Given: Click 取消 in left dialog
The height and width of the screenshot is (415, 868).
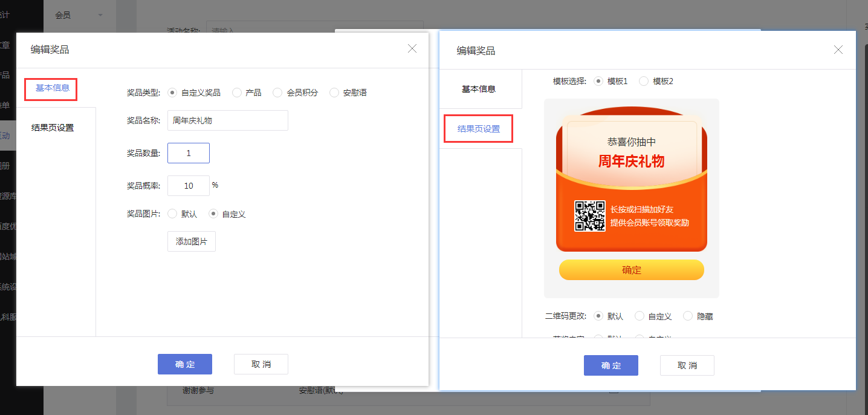Looking at the screenshot, I should click(x=261, y=364).
